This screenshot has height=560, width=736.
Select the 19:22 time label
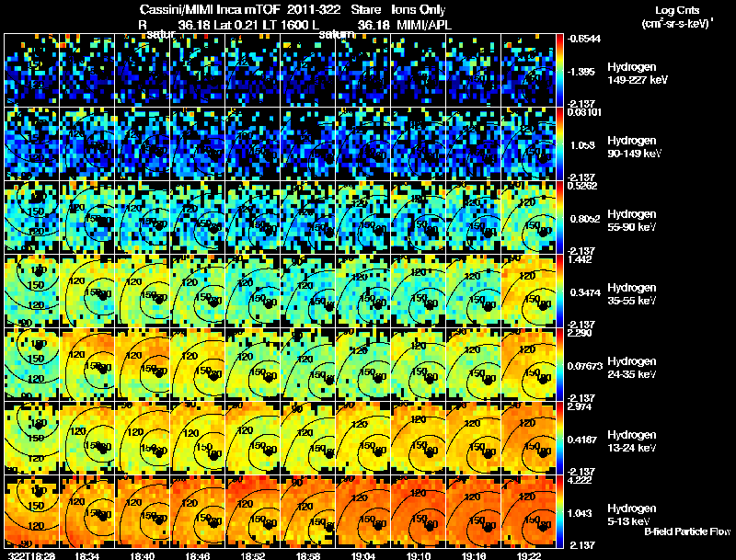[x=529, y=555]
